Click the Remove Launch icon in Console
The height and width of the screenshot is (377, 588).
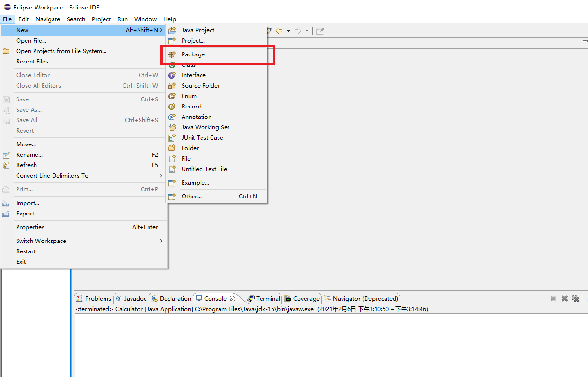click(564, 298)
